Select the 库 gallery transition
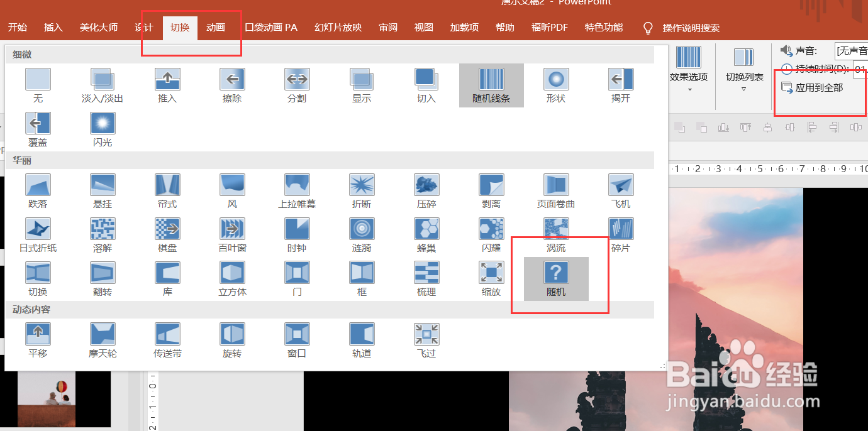This screenshot has width=868, height=431. [167, 279]
